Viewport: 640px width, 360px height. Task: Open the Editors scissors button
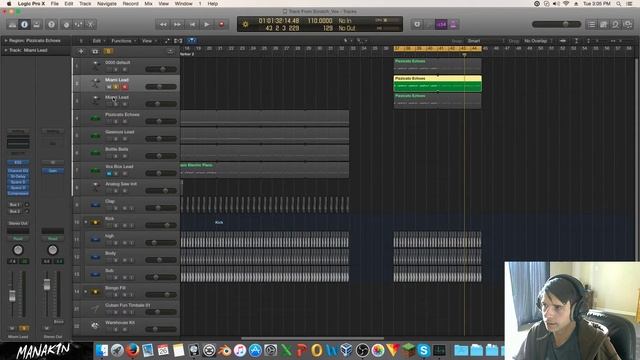[x=91, y=24]
